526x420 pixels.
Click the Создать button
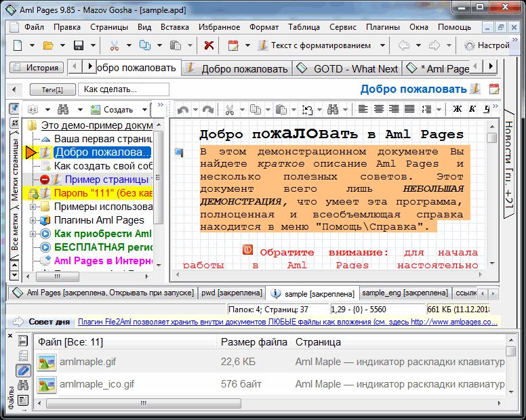pos(113,110)
